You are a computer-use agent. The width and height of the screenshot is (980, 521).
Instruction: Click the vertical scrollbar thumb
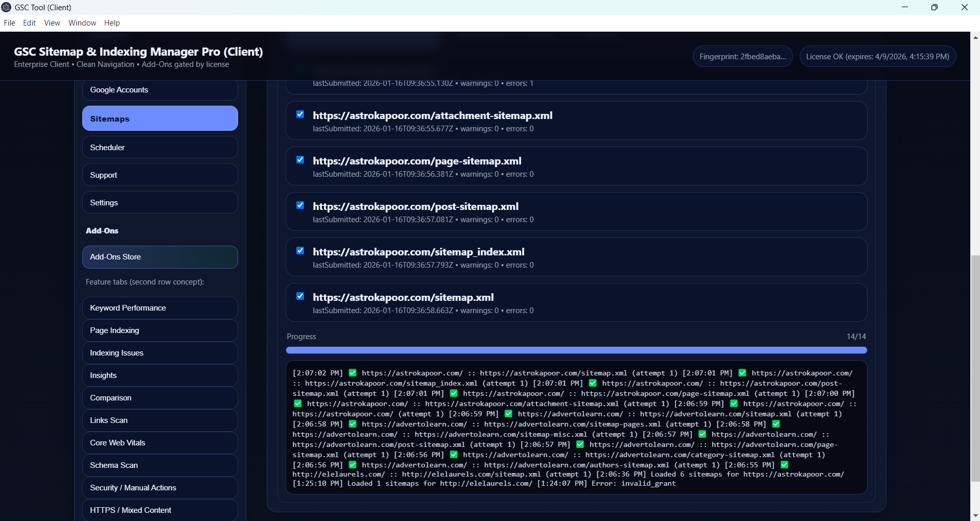click(x=975, y=368)
